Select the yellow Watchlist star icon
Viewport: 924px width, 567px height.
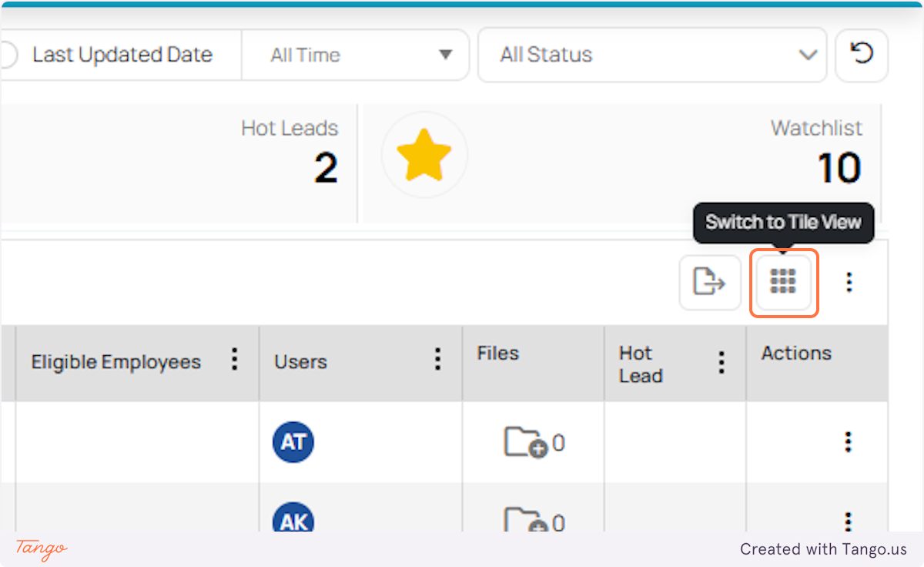click(424, 154)
